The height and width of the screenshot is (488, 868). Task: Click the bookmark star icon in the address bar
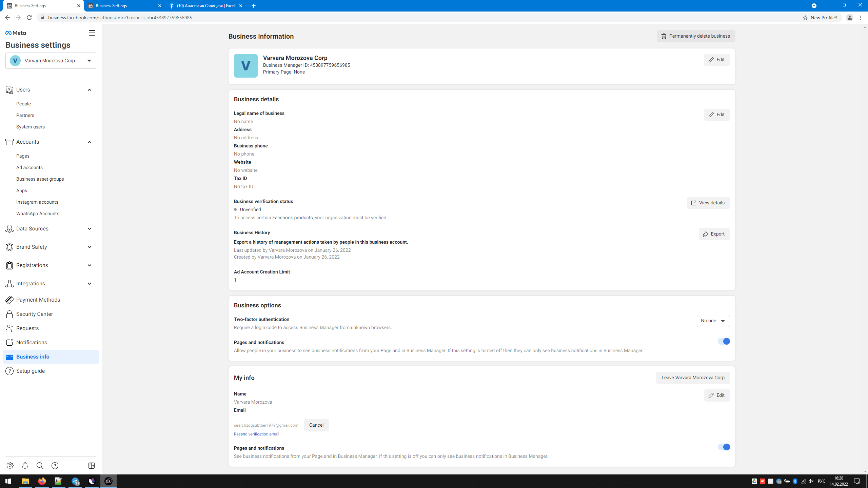(x=805, y=18)
